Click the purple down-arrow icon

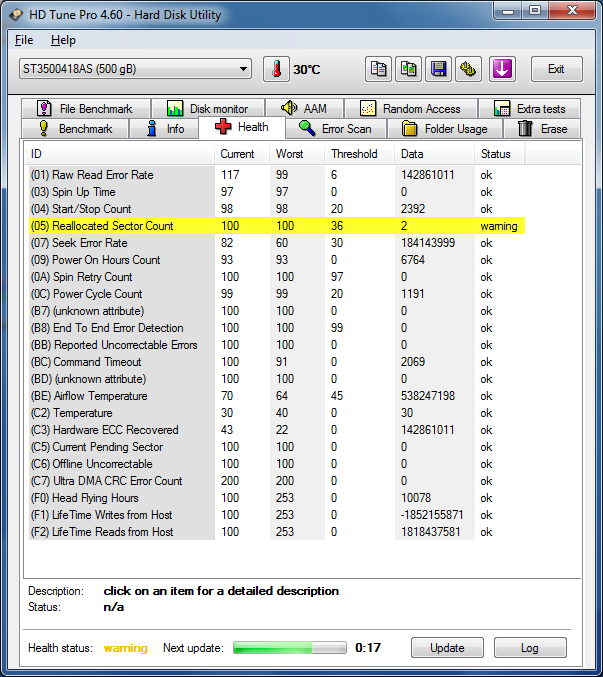point(502,69)
